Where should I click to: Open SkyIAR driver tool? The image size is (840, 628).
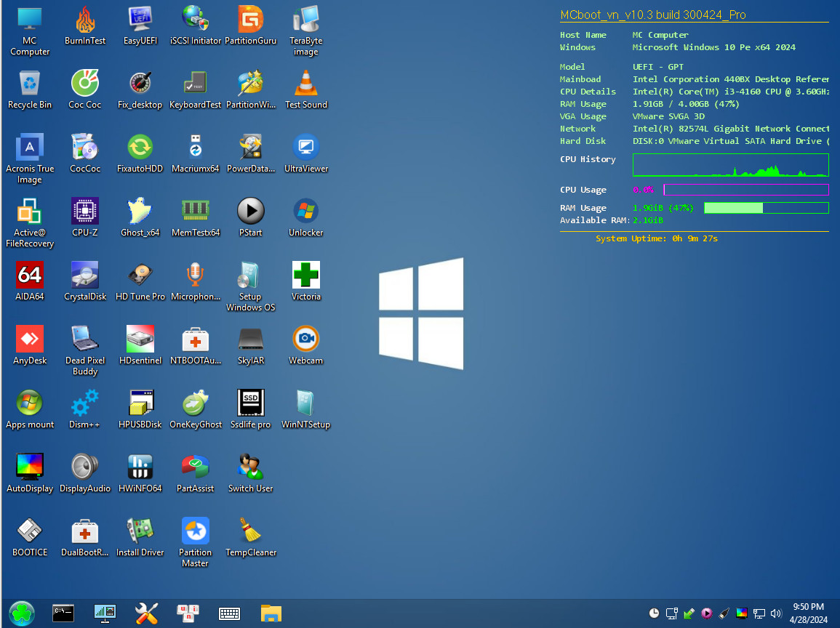click(x=251, y=345)
